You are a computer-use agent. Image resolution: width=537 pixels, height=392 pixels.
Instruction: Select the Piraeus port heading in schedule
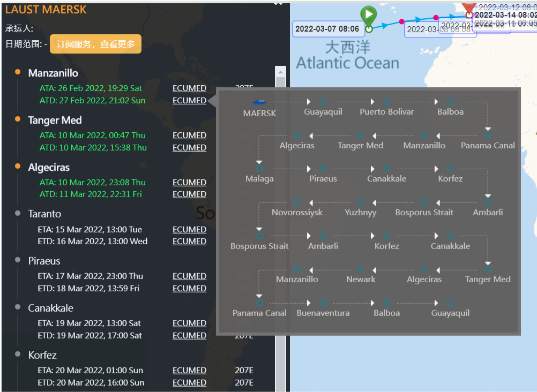click(x=44, y=261)
